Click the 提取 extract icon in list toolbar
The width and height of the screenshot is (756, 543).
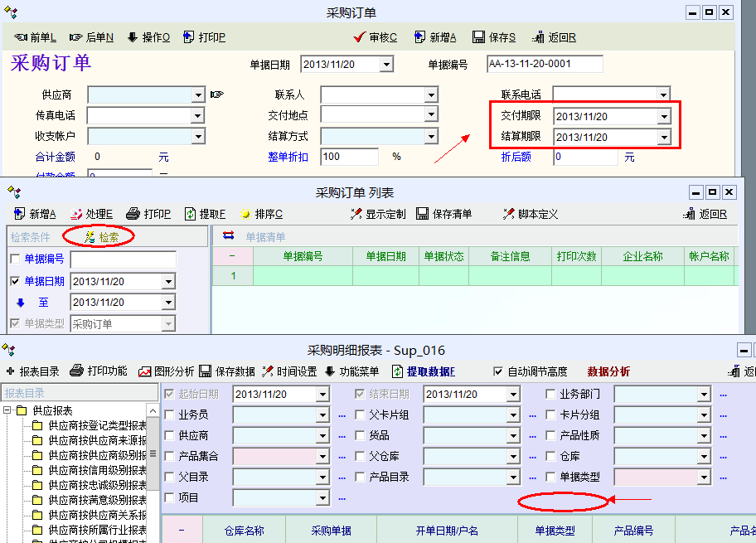tap(190, 214)
